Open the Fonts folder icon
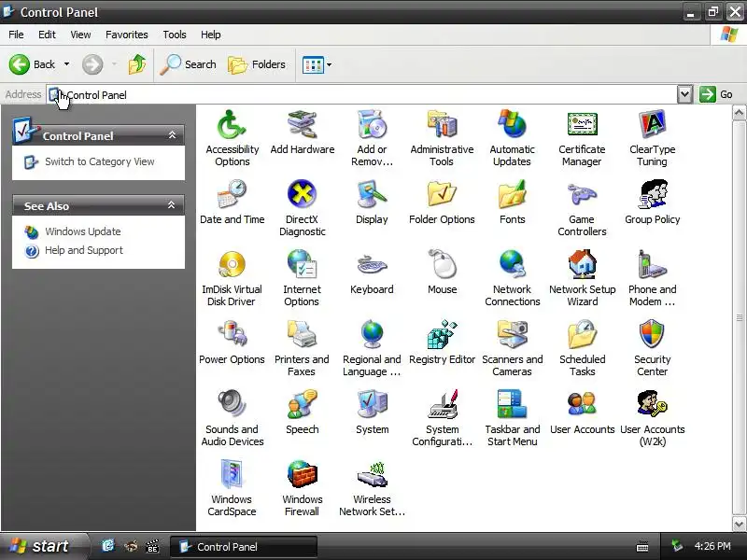Viewport: 747px width, 560px height. pyautogui.click(x=512, y=194)
